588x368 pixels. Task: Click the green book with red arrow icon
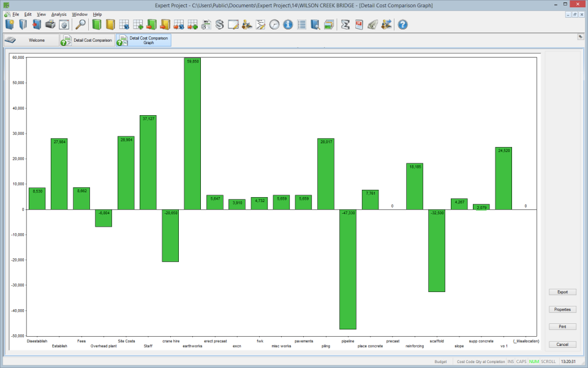pos(151,24)
